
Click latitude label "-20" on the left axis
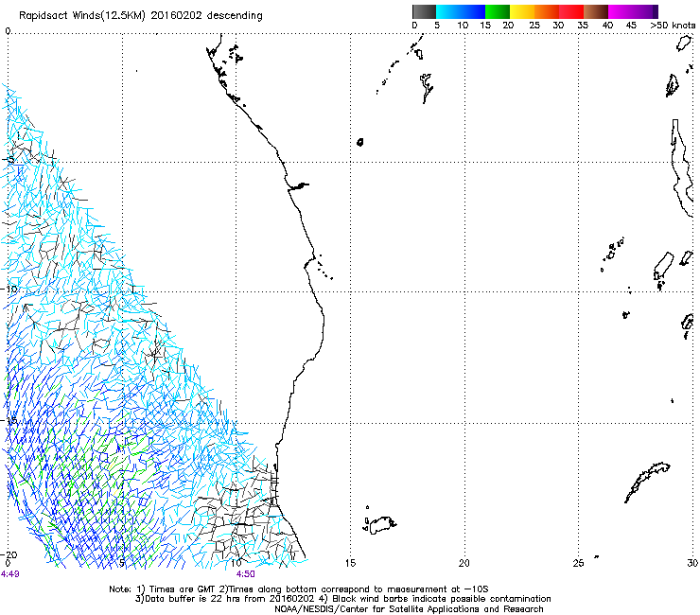tap(10, 554)
